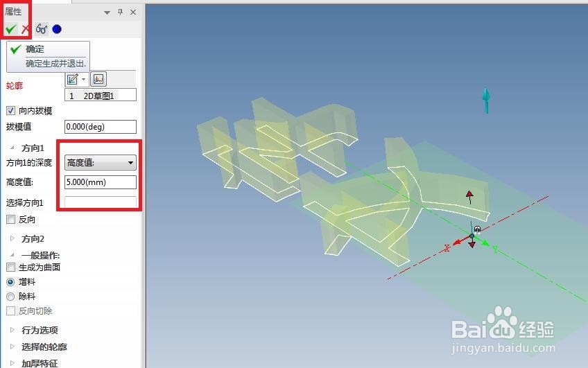Confirm the extrusion with green checkmark

click(x=11, y=29)
